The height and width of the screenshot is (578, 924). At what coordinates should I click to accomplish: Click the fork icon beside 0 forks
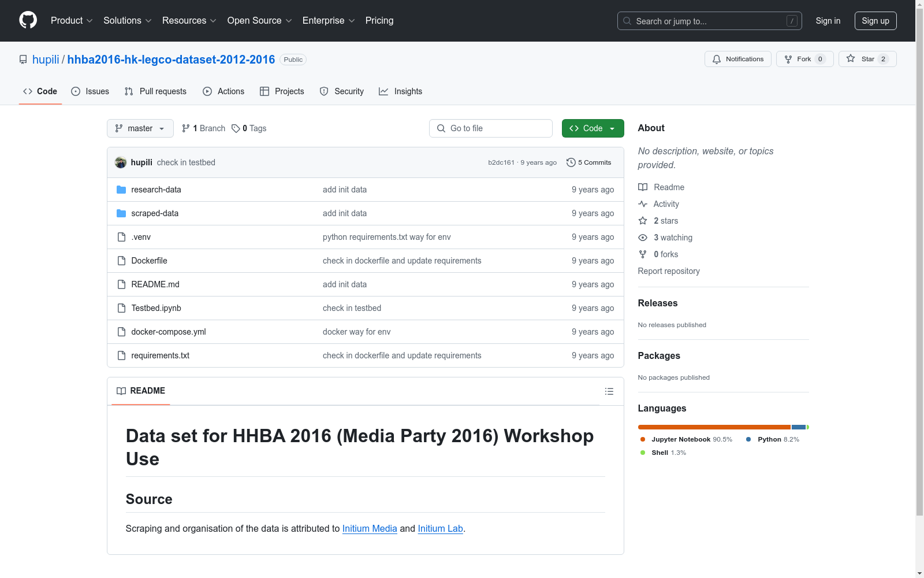[x=643, y=254]
